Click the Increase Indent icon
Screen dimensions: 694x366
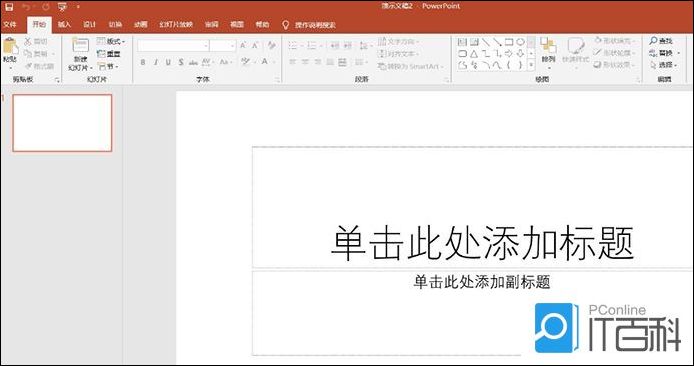[348, 46]
